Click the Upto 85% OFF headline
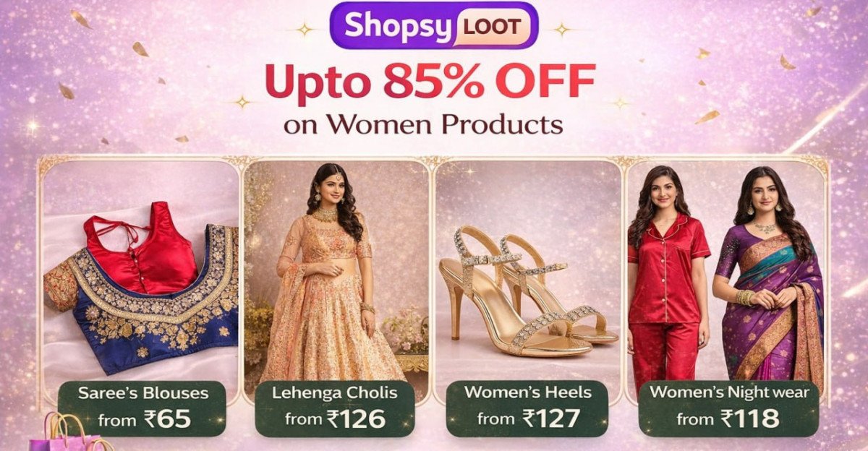The image size is (868, 451). 430,82
